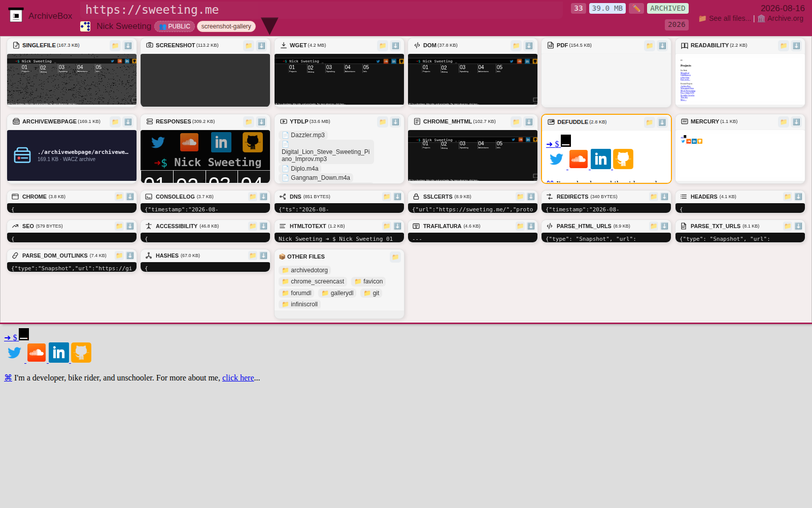Open folder icon on PDF card
This screenshot has width=812, height=508.
[x=650, y=46]
